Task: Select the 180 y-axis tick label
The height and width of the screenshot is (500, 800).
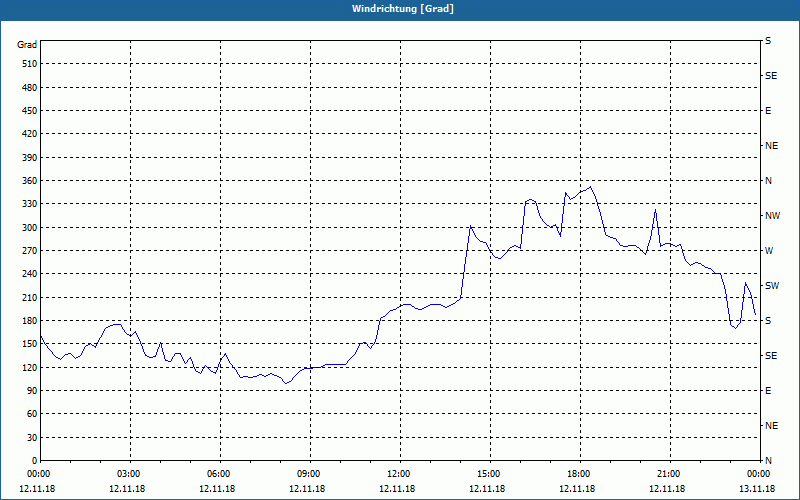Action: coord(30,320)
